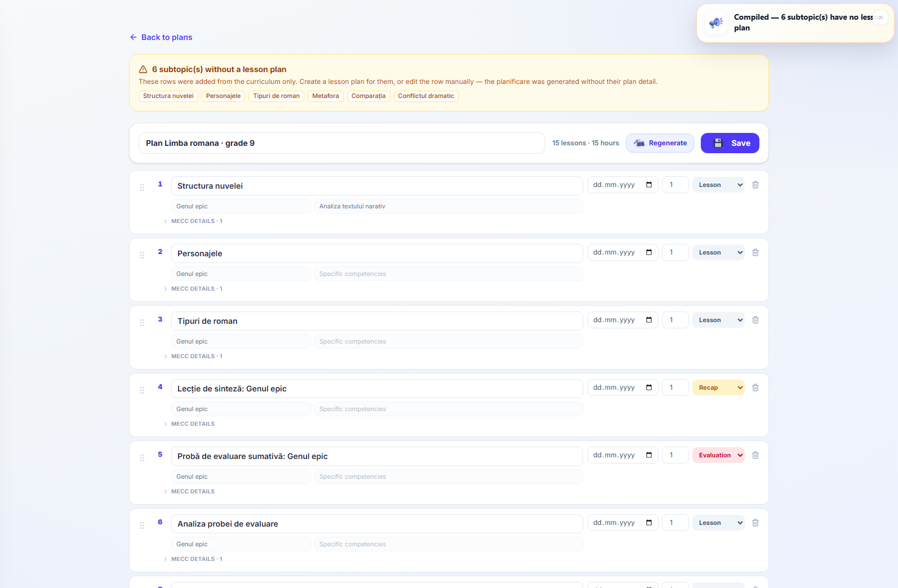Click the Structura nuvelei warning tag
The width and height of the screenshot is (898, 588).
168,96
